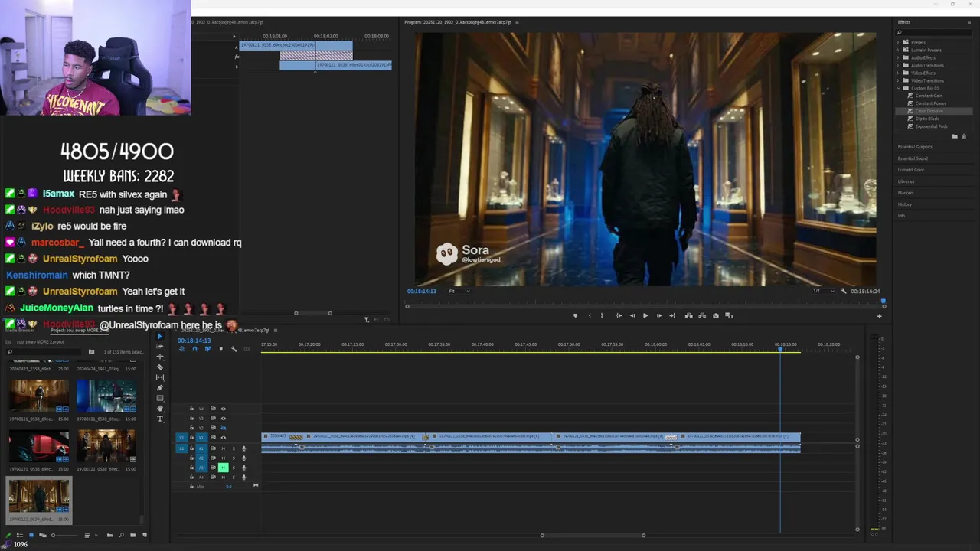Open the History panel tab
Image resolution: width=980 pixels, height=551 pixels.
point(905,204)
